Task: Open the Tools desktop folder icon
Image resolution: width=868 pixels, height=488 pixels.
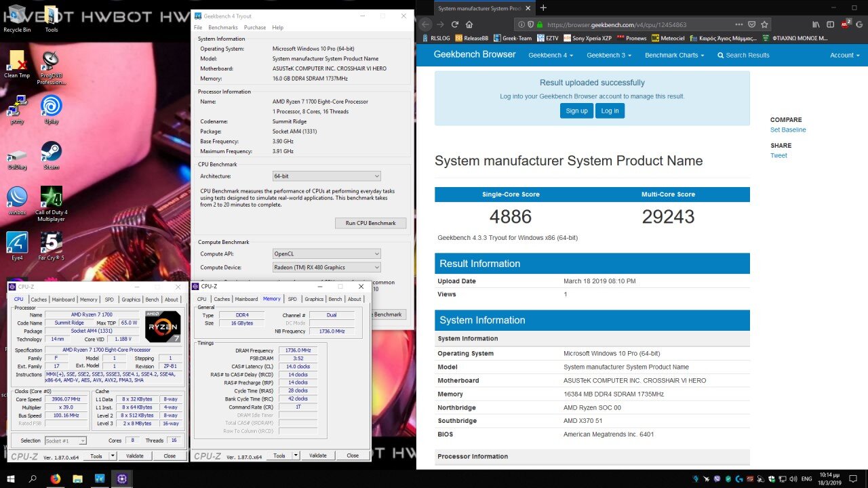Action: coord(51,18)
